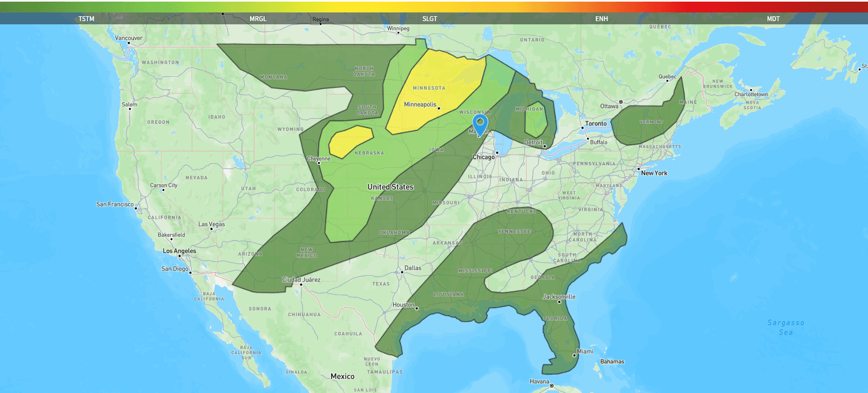Click the United States country label

[391, 187]
